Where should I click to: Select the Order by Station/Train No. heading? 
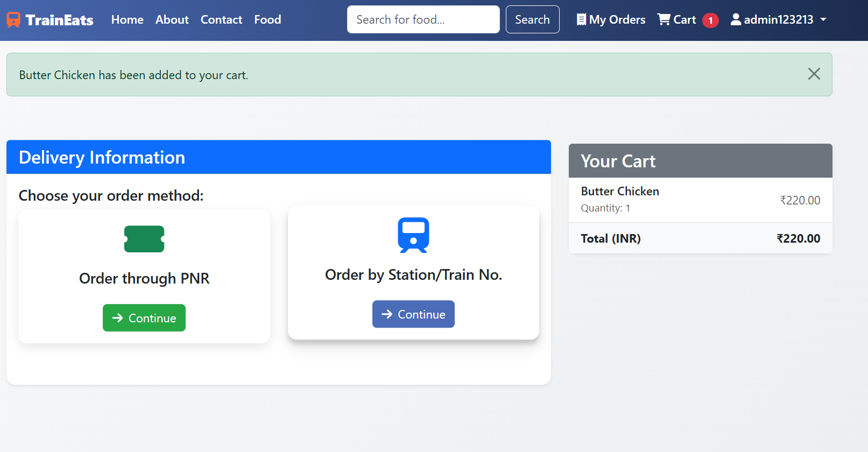[x=413, y=274]
